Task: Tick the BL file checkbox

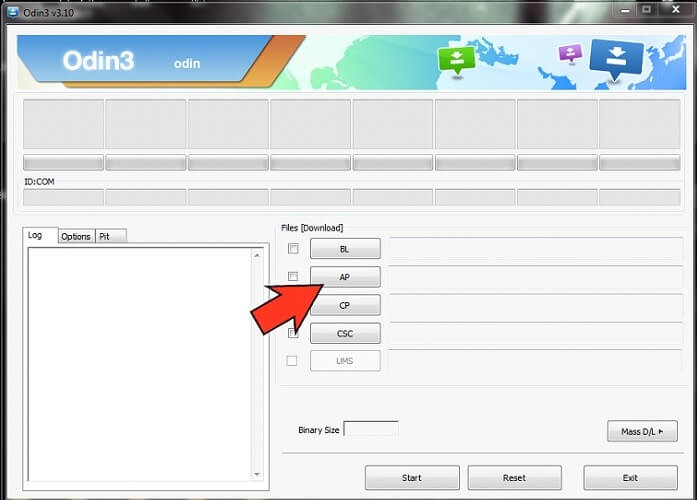Action: pyautogui.click(x=293, y=248)
